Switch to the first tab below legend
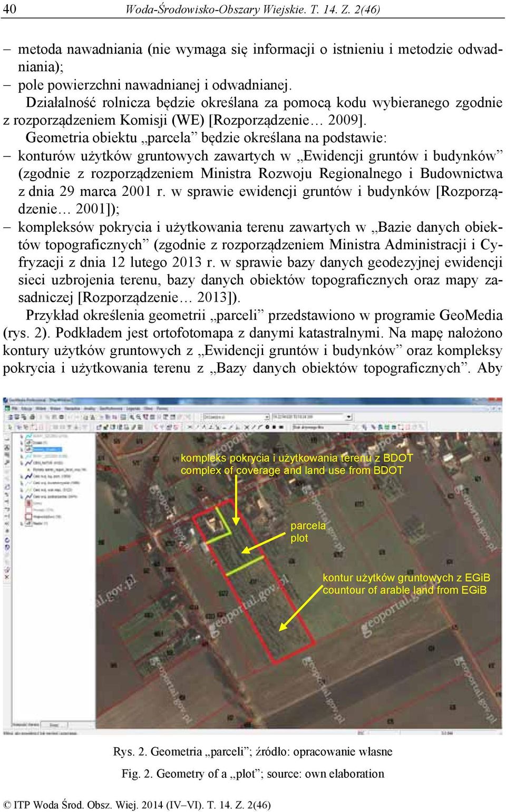The height and width of the screenshot is (812, 506). click(26, 725)
